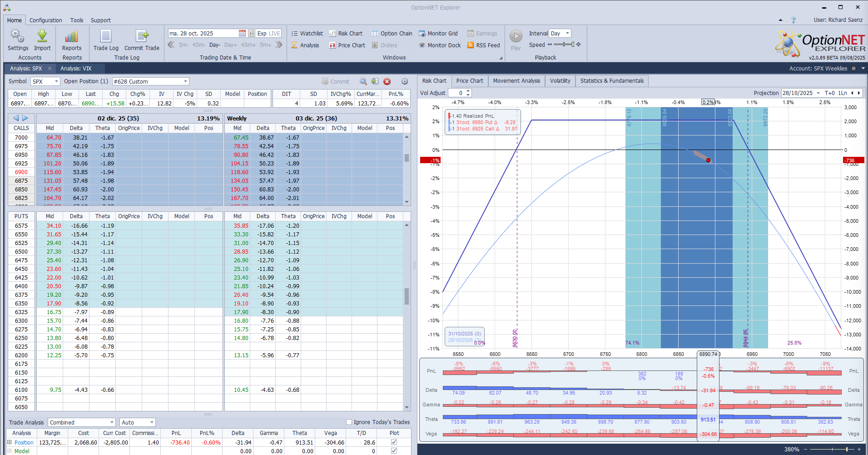Toggle the Plot checkbox for Model row
Image resolution: width=868 pixels, height=455 pixels.
pyautogui.click(x=394, y=451)
